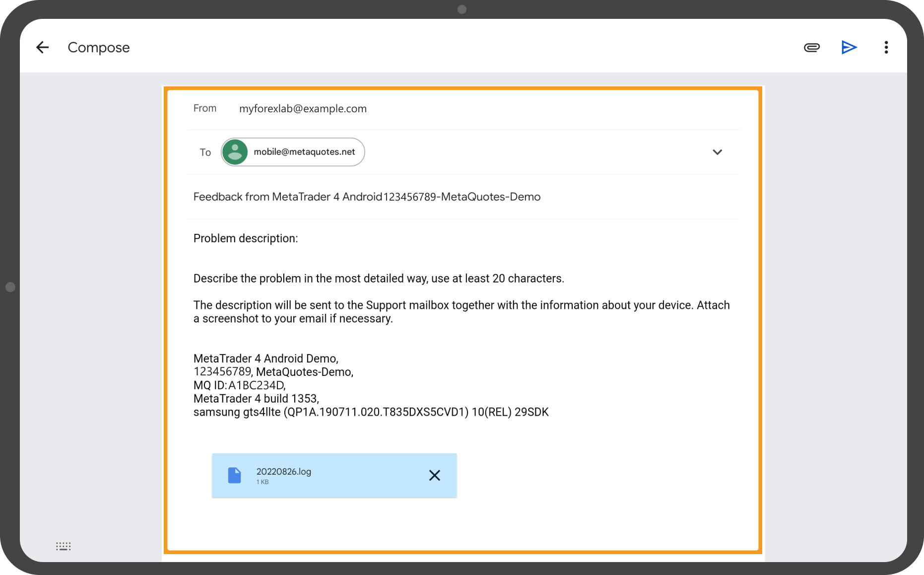
Task: Open the 20220826.log attachment name
Action: pos(283,472)
